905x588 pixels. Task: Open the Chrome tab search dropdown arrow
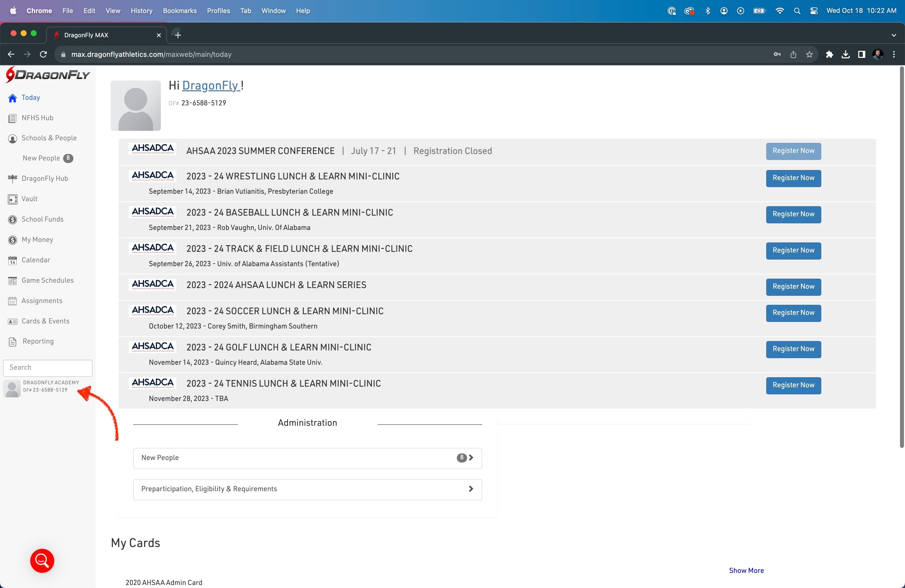pyautogui.click(x=894, y=35)
